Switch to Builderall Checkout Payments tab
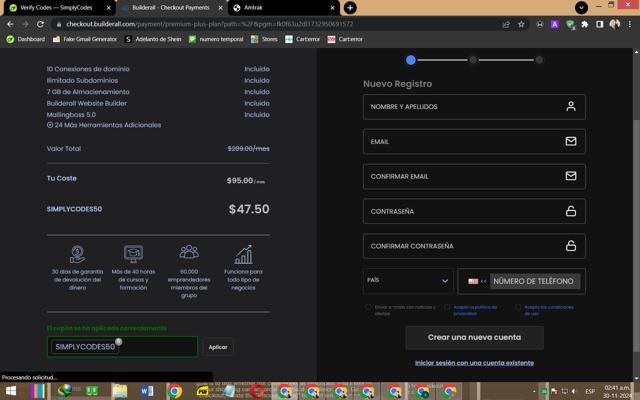The height and width of the screenshot is (400, 640). pyautogui.click(x=171, y=8)
